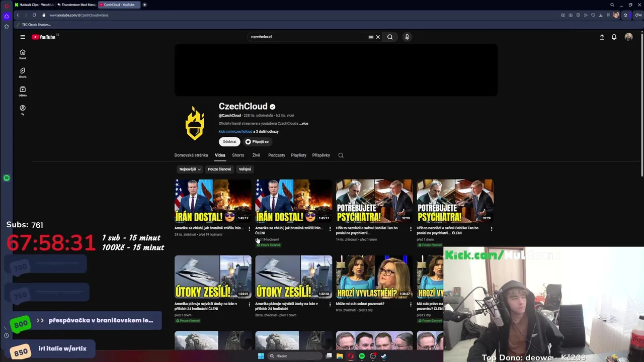Open the Playlisty channel tab

tap(298, 155)
